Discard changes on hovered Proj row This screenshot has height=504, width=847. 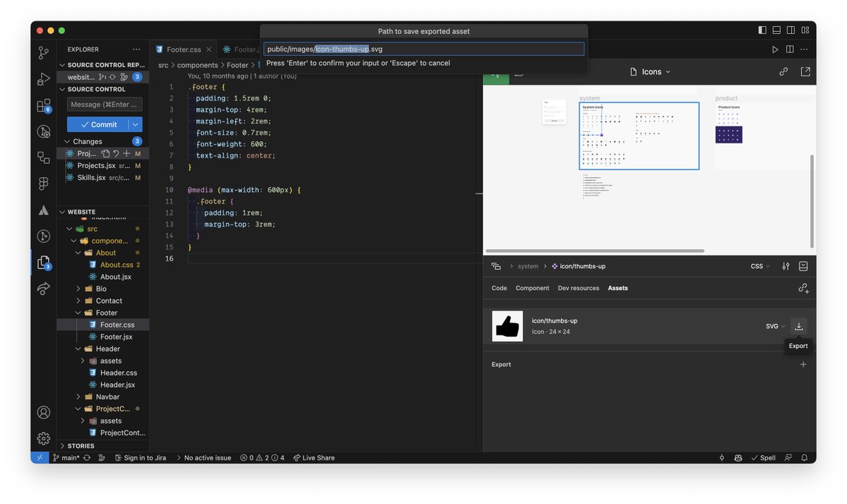[116, 153]
